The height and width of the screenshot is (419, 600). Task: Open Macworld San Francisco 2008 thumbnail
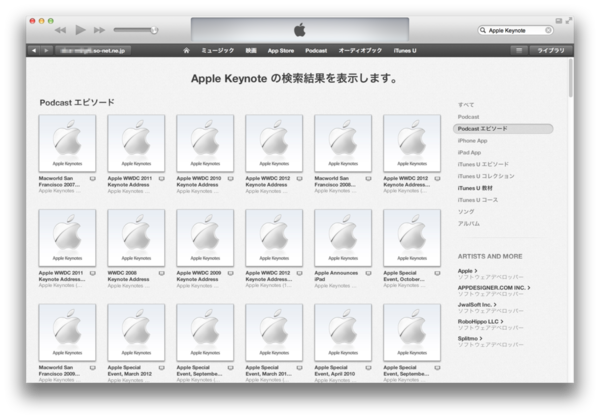343,143
